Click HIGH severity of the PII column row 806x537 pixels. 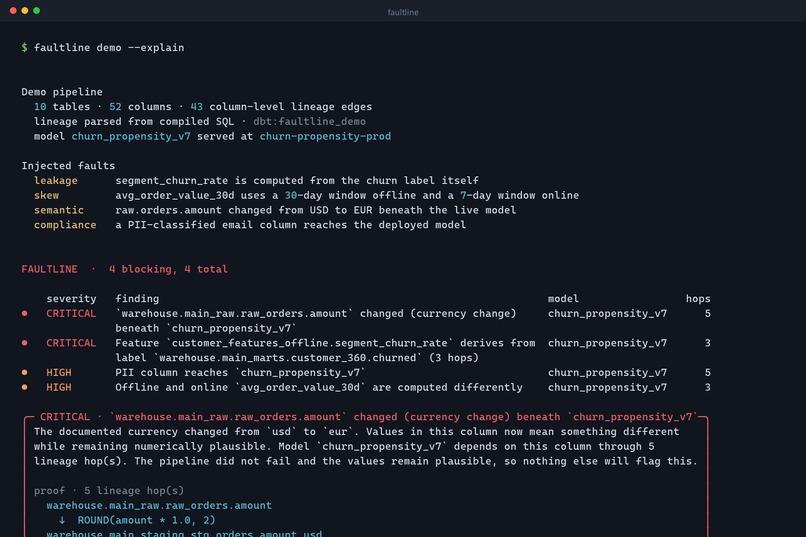pos(59,372)
